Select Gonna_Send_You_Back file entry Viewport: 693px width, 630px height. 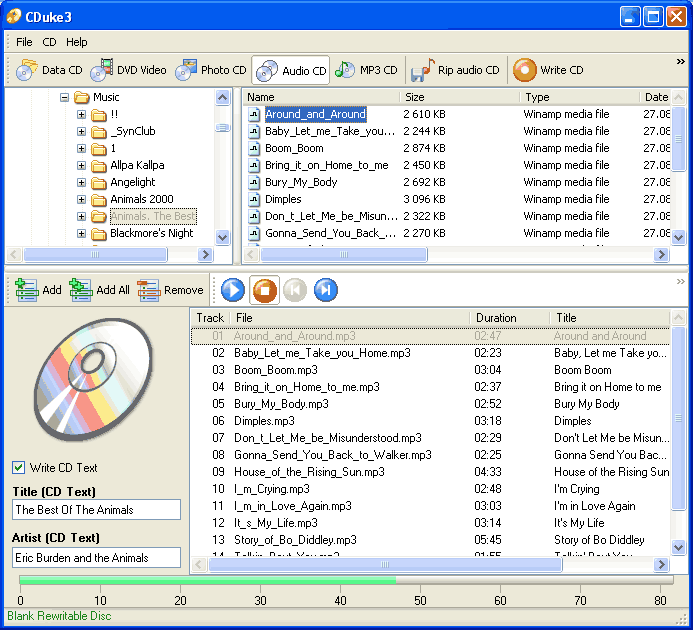[x=330, y=233]
